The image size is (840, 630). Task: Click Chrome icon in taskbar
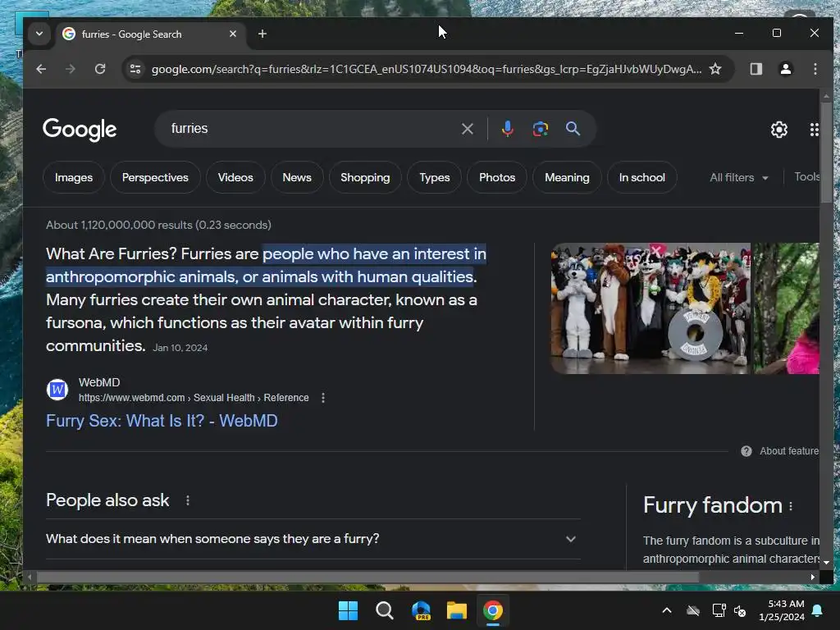[493, 610]
